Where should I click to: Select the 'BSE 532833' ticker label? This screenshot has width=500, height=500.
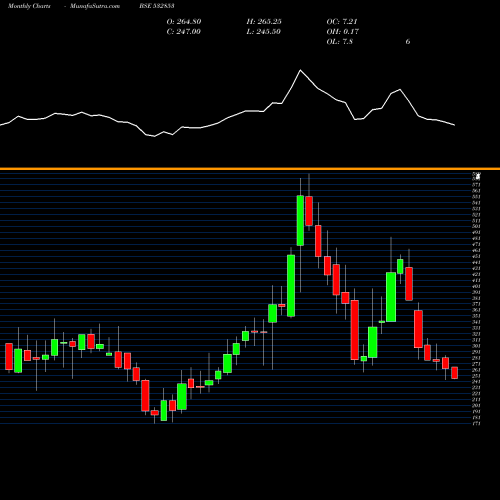(x=157, y=6)
